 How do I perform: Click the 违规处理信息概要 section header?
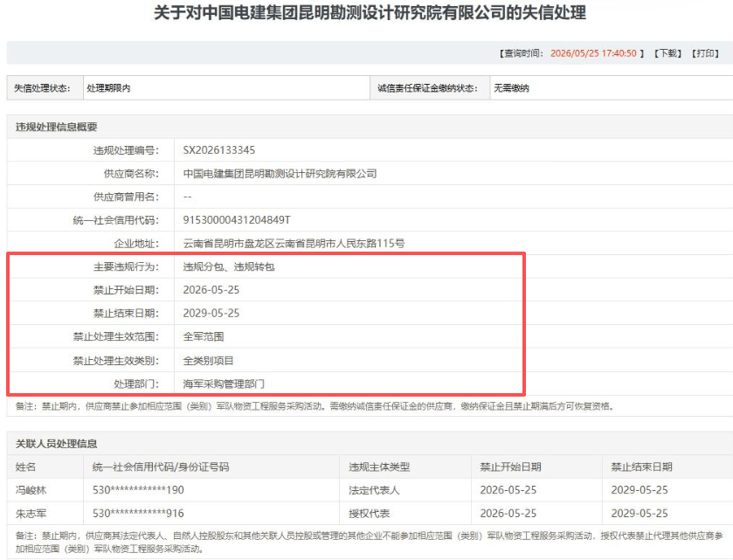(x=56, y=127)
